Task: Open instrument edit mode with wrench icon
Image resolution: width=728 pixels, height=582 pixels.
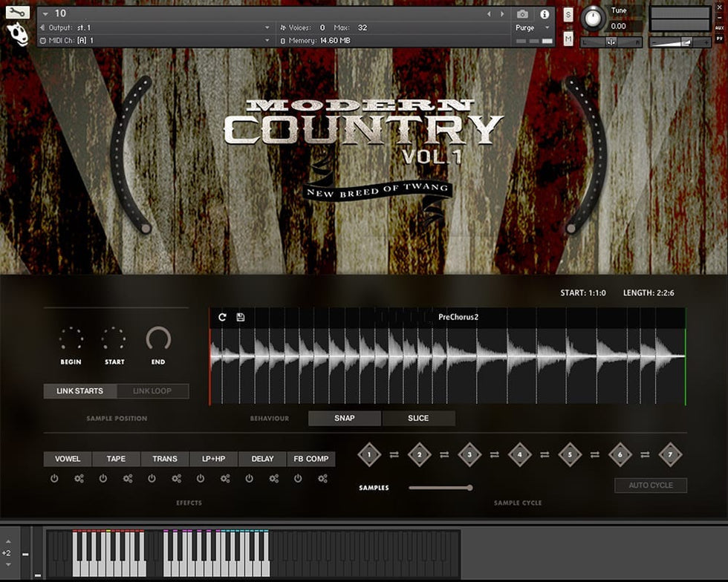Action: (x=18, y=13)
